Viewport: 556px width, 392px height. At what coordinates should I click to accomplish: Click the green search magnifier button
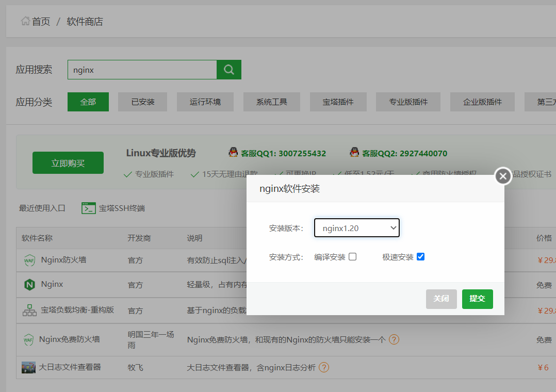pos(229,70)
